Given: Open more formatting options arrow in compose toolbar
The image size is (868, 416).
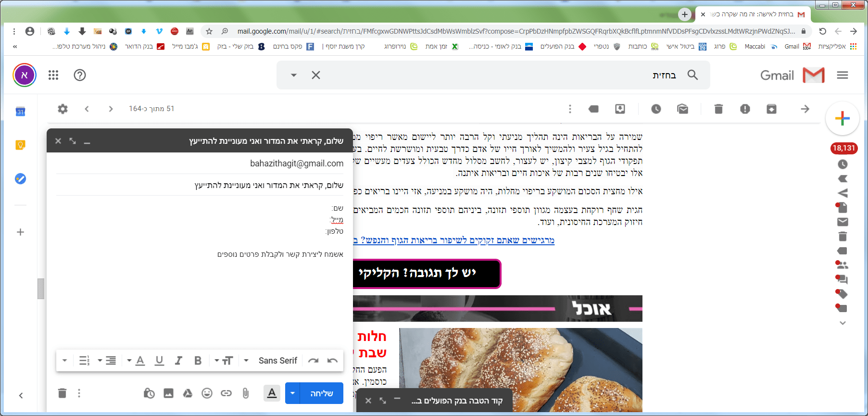Looking at the screenshot, I should [x=64, y=361].
